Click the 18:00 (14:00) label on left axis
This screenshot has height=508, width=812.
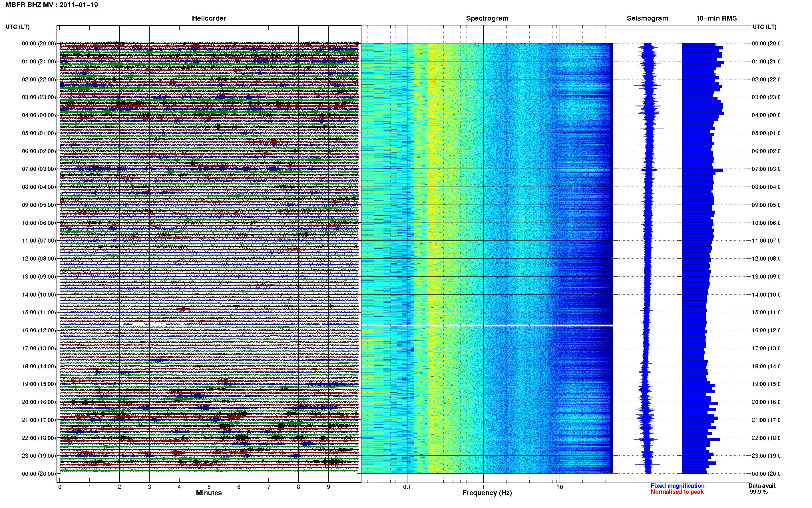39,366
